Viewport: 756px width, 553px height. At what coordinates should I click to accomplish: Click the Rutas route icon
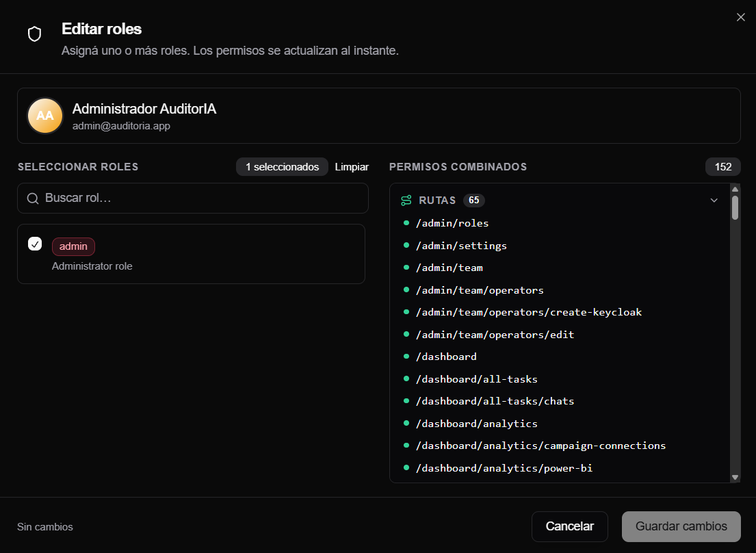pyautogui.click(x=406, y=200)
